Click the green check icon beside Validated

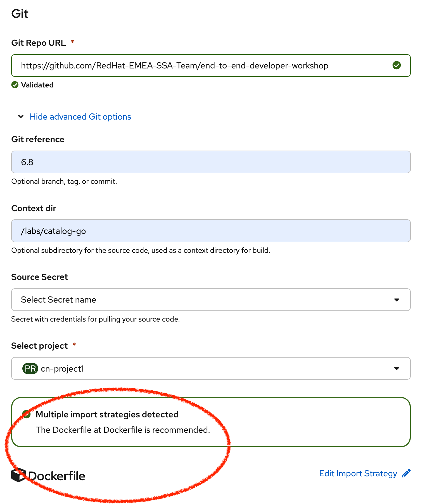click(x=15, y=85)
